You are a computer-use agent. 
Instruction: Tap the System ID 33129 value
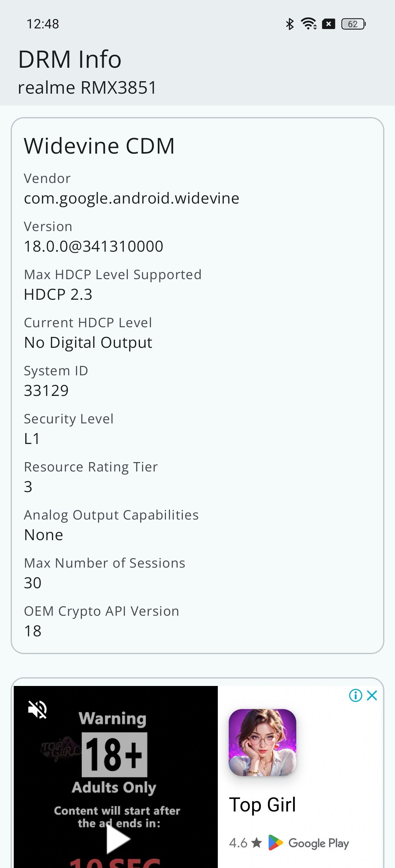pyautogui.click(x=46, y=391)
